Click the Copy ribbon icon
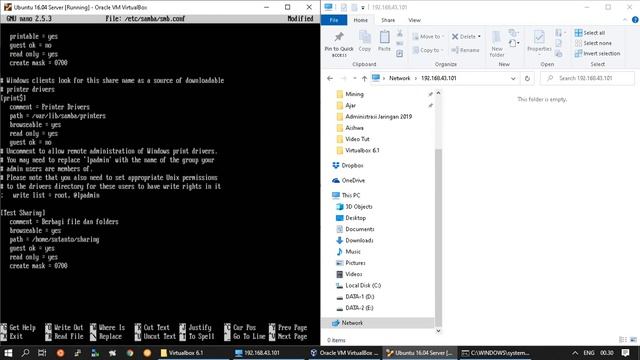The height and width of the screenshot is (360, 640). (x=364, y=41)
